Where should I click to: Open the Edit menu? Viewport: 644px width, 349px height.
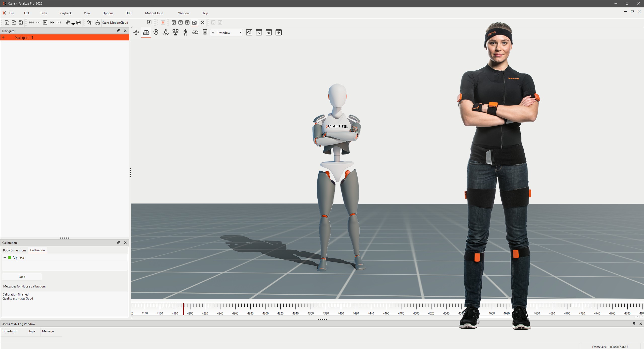pyautogui.click(x=27, y=13)
